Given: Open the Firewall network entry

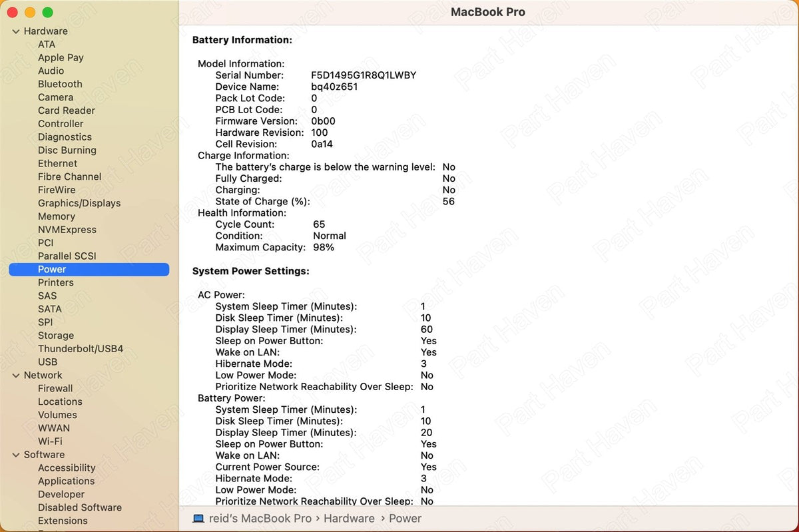Looking at the screenshot, I should click(x=55, y=388).
